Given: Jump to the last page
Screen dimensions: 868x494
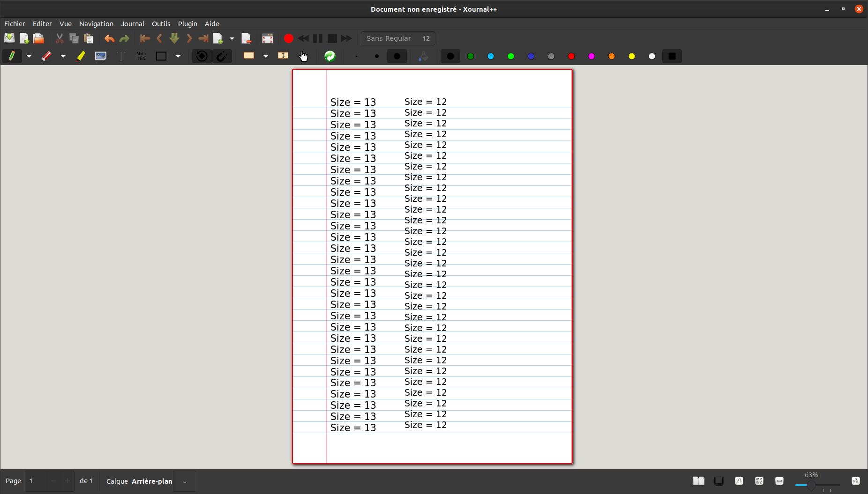Looking at the screenshot, I should pos(203,38).
